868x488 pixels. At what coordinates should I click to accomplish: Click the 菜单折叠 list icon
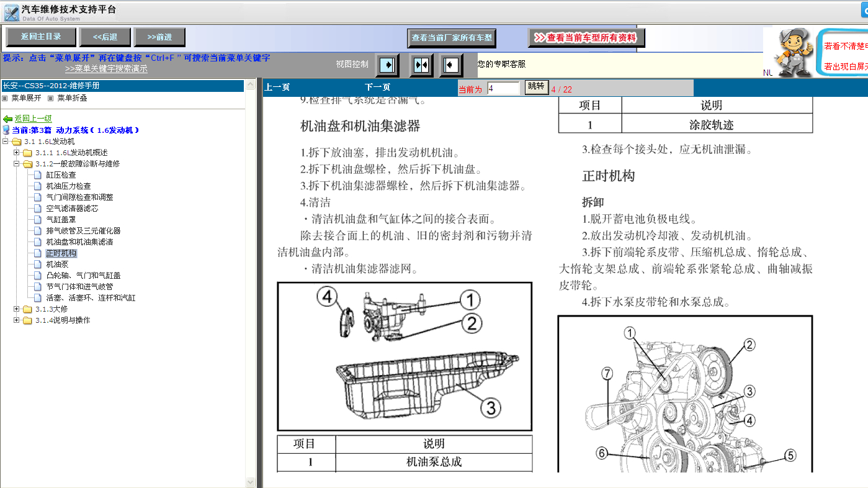[51, 98]
